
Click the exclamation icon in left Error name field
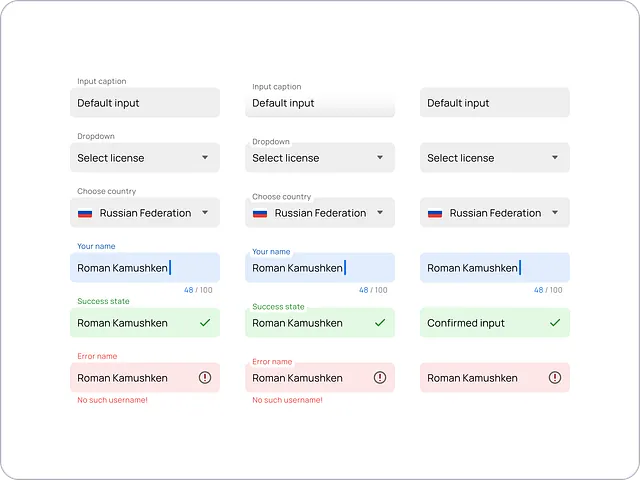point(205,378)
